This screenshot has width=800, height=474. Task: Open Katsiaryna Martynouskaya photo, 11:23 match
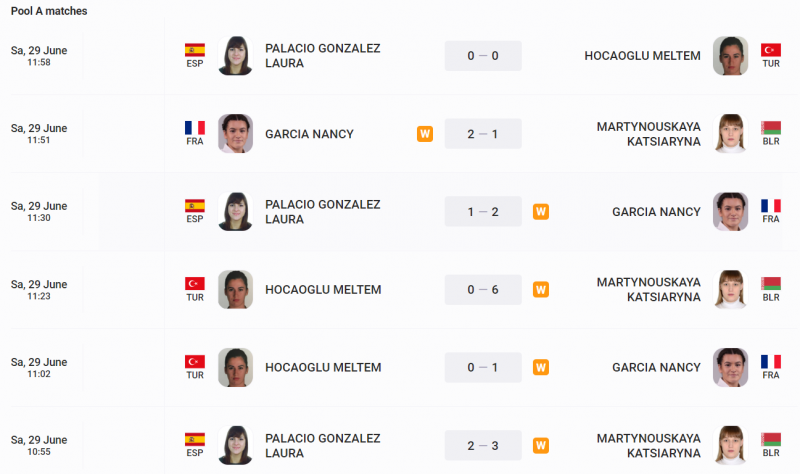click(x=730, y=290)
